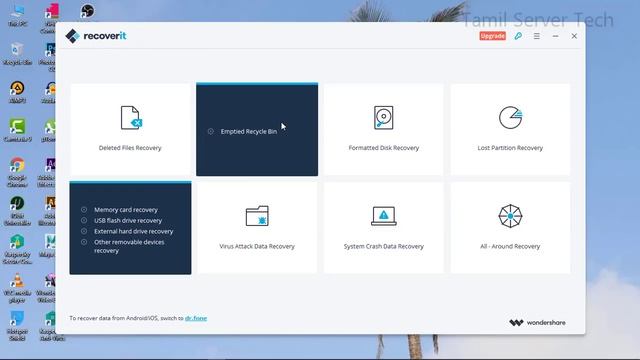
Task: Select Emptied Recycle Bin option
Action: pyautogui.click(x=249, y=131)
